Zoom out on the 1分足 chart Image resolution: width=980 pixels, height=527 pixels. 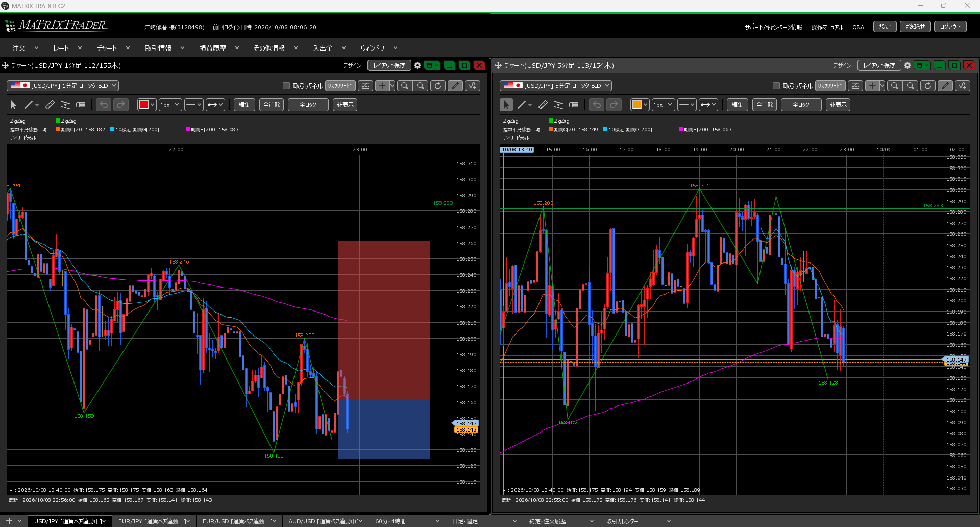[421, 86]
